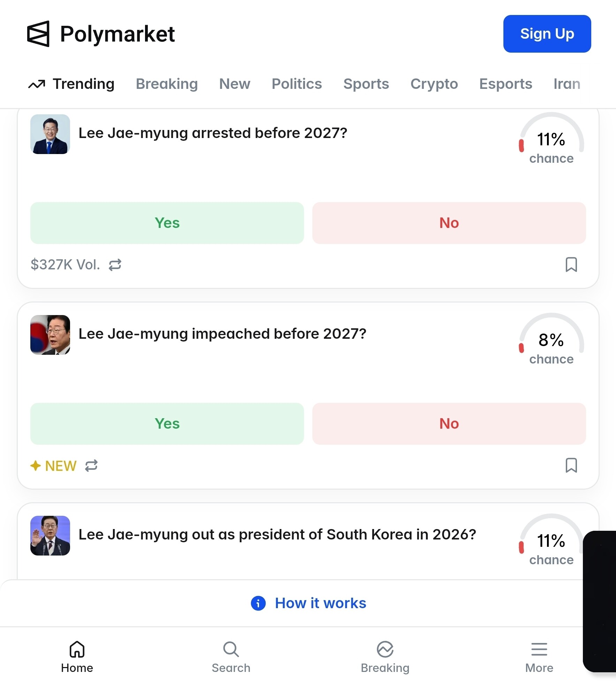Select the Trending tab
The width and height of the screenshot is (616, 689).
71,84
